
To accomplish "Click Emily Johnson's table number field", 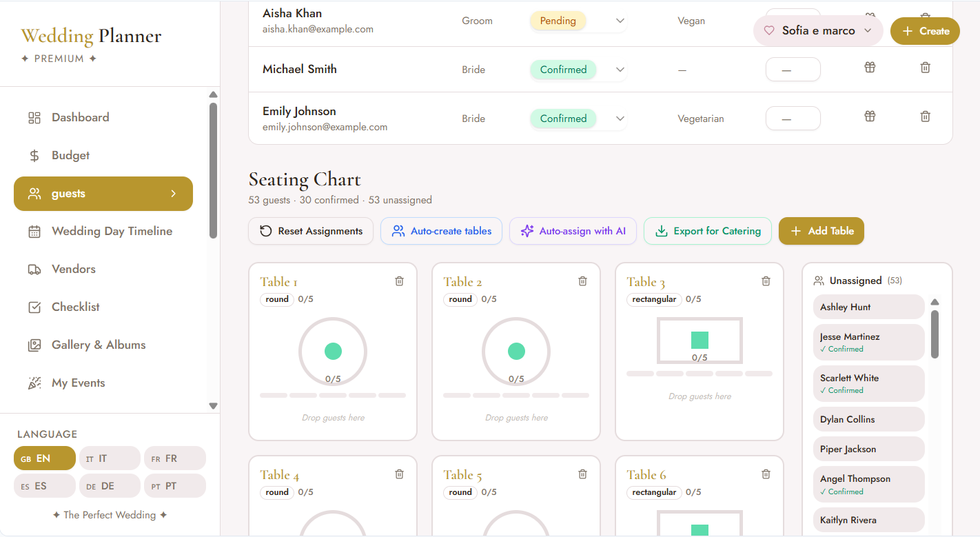I will 793,119.
